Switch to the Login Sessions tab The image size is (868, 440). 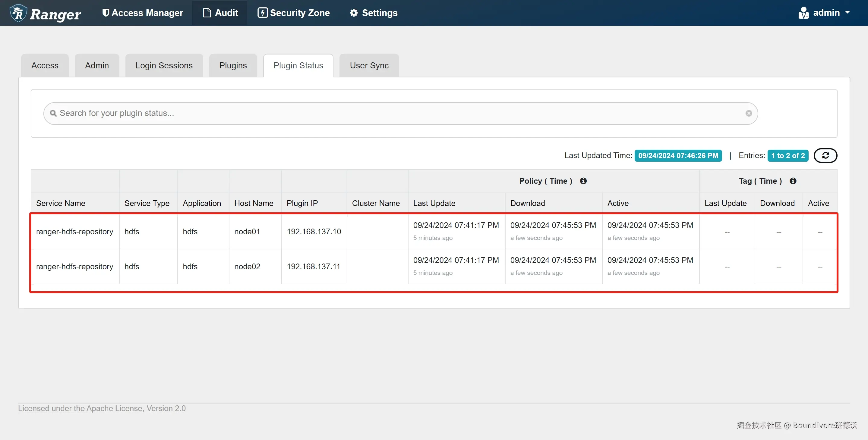164,65
